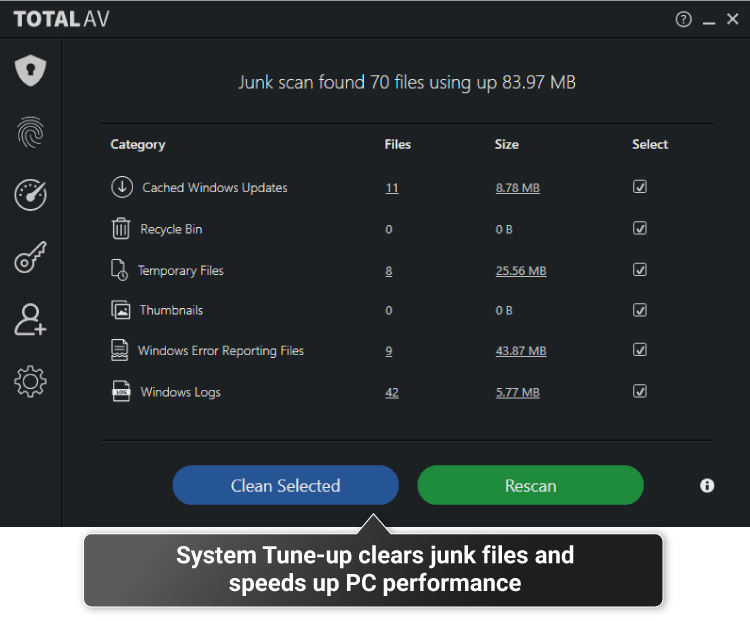The height and width of the screenshot is (621, 750).
Task: Open the 9 files link for Error Reporting
Action: pos(389,351)
